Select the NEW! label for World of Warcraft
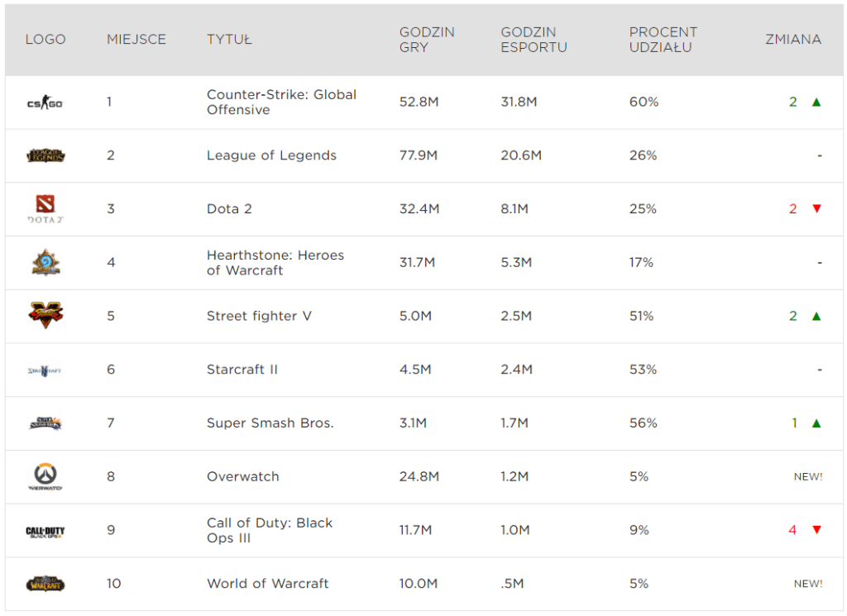Image resolution: width=847 pixels, height=616 pixels. coord(808,584)
